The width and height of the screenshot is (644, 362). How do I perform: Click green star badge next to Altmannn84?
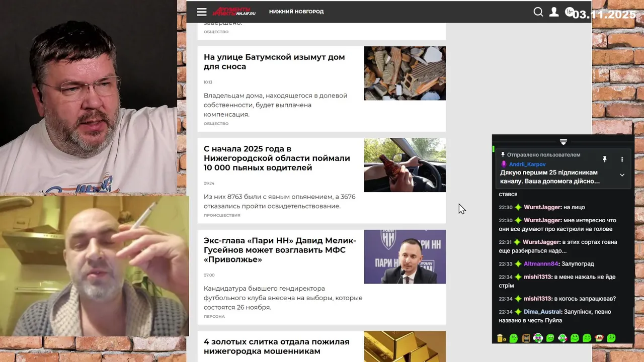518,264
